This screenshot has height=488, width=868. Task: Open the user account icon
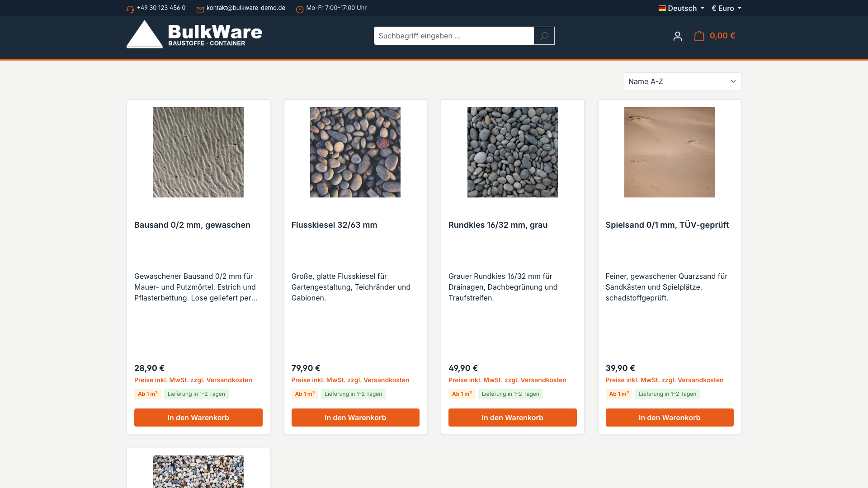677,36
